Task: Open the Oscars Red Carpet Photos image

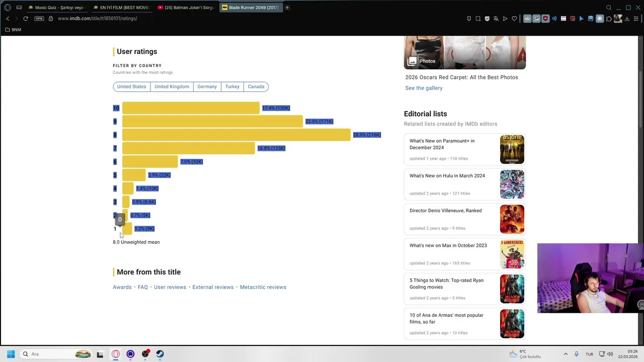Action: point(464,52)
